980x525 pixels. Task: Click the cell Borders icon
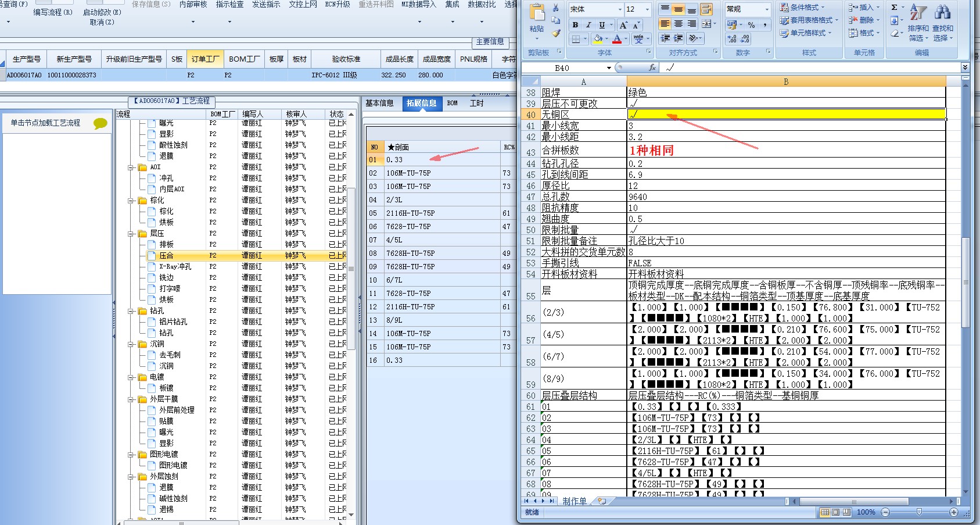[x=576, y=39]
